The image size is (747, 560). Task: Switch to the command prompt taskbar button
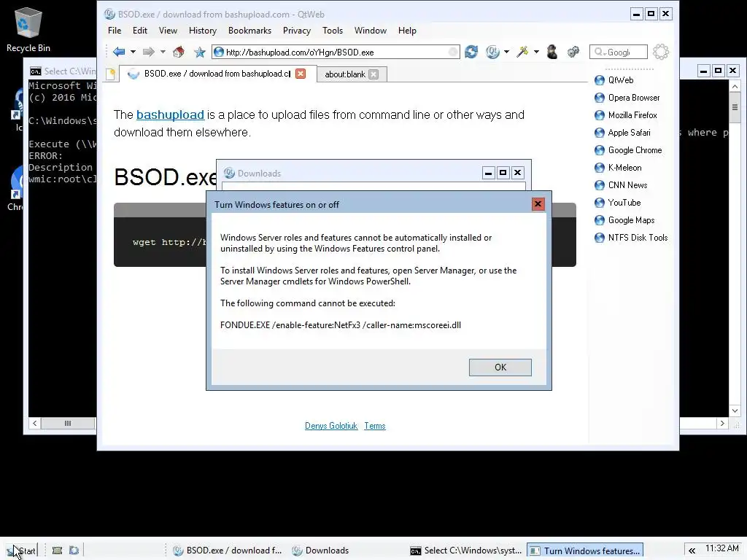[466, 551]
